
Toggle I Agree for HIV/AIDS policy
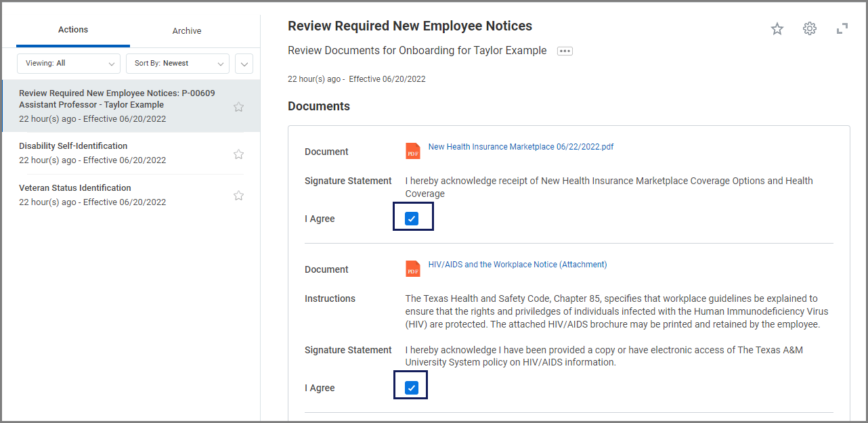point(412,388)
